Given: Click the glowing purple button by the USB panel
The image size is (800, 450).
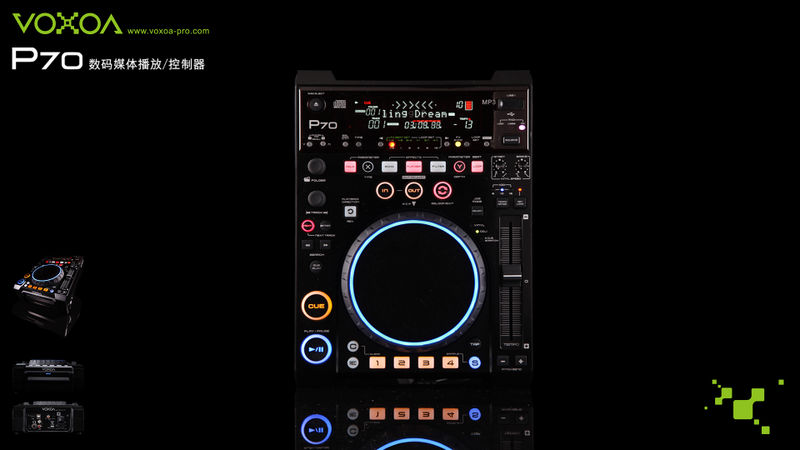Looking at the screenshot, I should point(521,128).
